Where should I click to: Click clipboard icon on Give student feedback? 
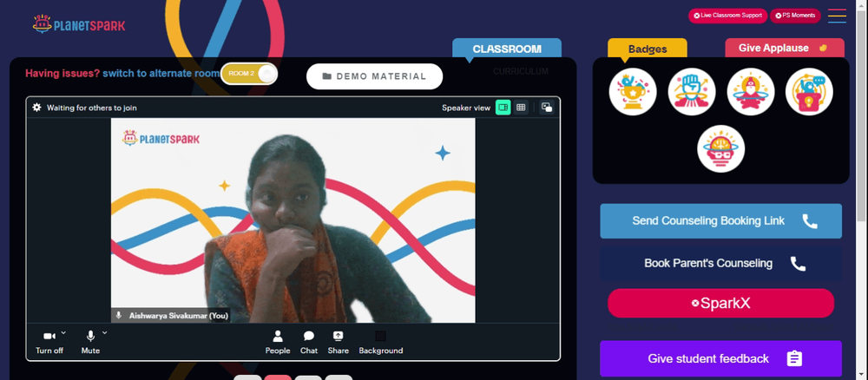coord(794,359)
